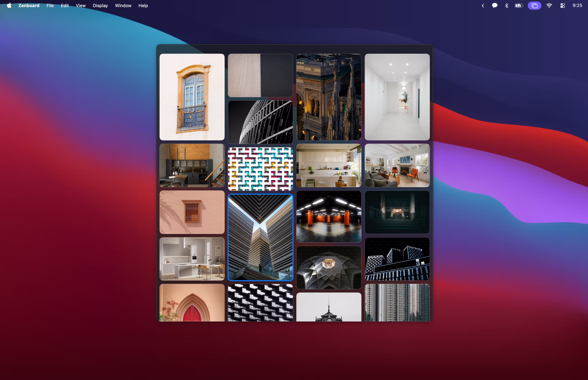Viewport: 588px width, 380px height.
Task: Select the colorful geometric pattern thumbnail
Action: click(260, 169)
